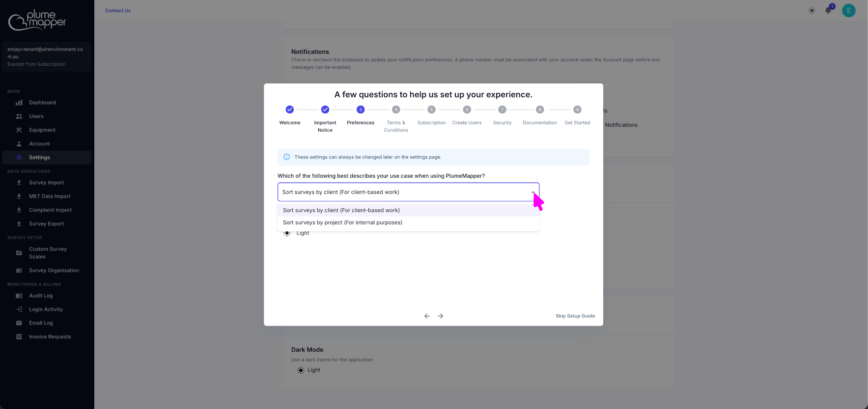
Task: Open Invoice Requests page
Action: coord(47,337)
